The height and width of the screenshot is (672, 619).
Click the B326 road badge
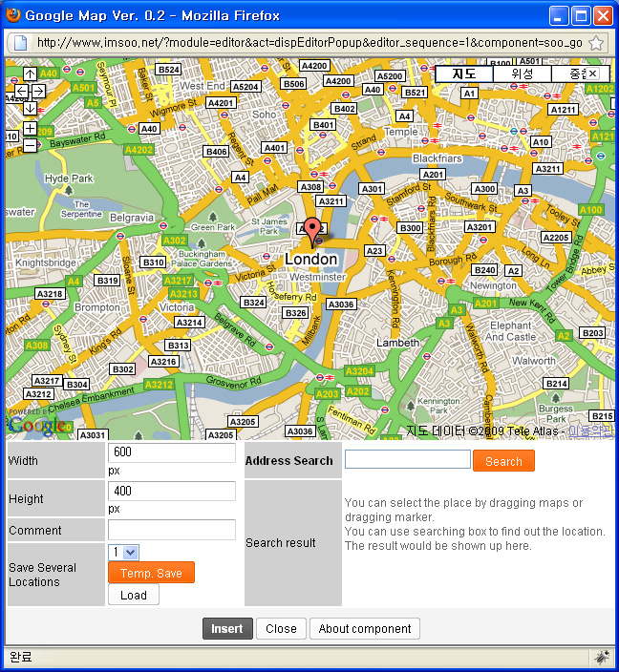[x=296, y=313]
